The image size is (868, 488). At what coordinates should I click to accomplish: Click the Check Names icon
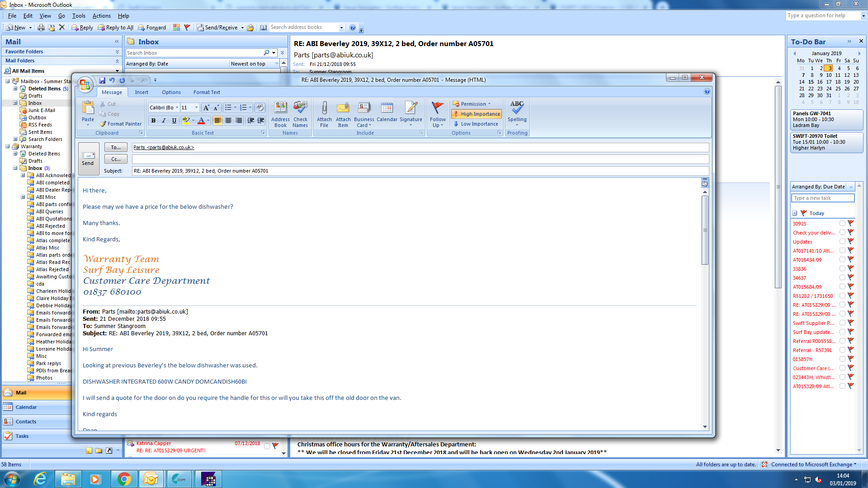[x=300, y=108]
